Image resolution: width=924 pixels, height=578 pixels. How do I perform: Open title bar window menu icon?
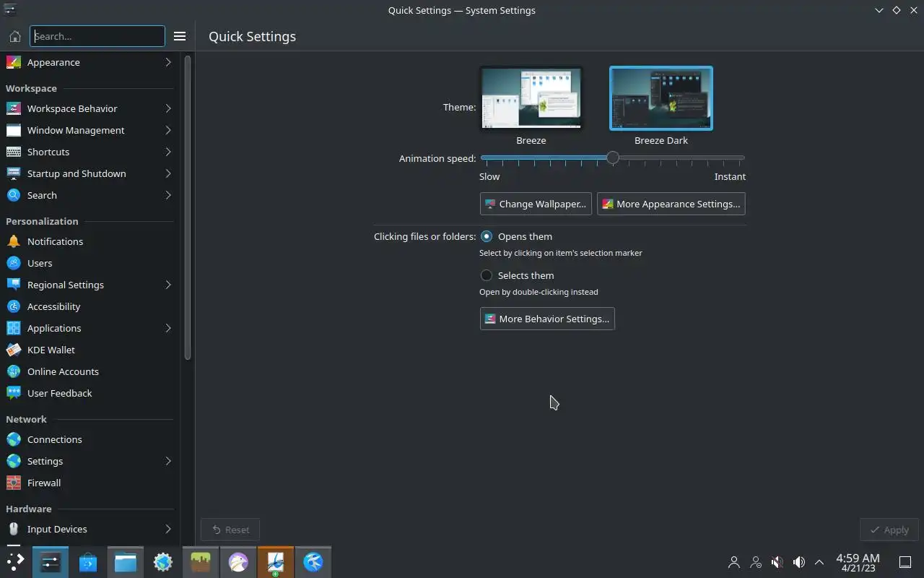tap(9, 10)
